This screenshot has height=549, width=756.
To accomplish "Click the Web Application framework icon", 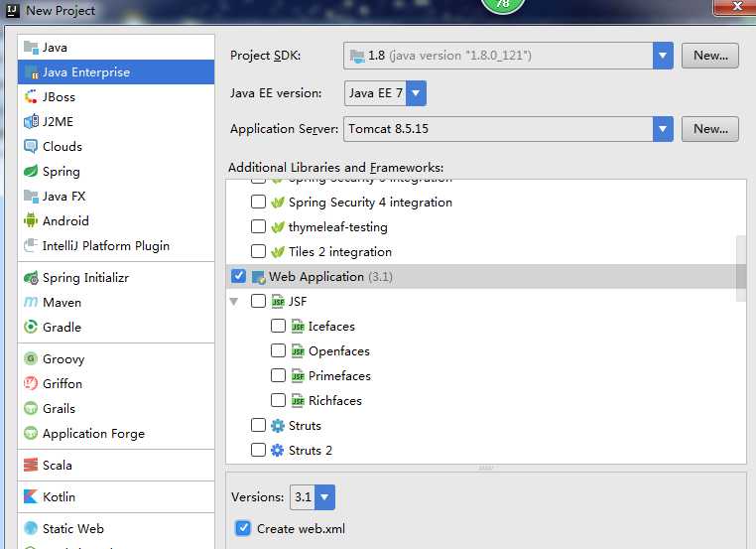I will [259, 277].
